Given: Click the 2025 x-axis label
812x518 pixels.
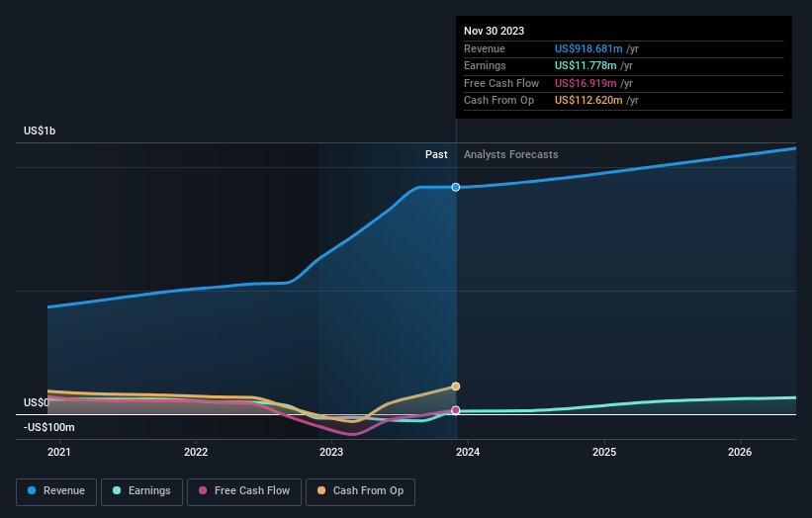Looking at the screenshot, I should click(604, 453).
